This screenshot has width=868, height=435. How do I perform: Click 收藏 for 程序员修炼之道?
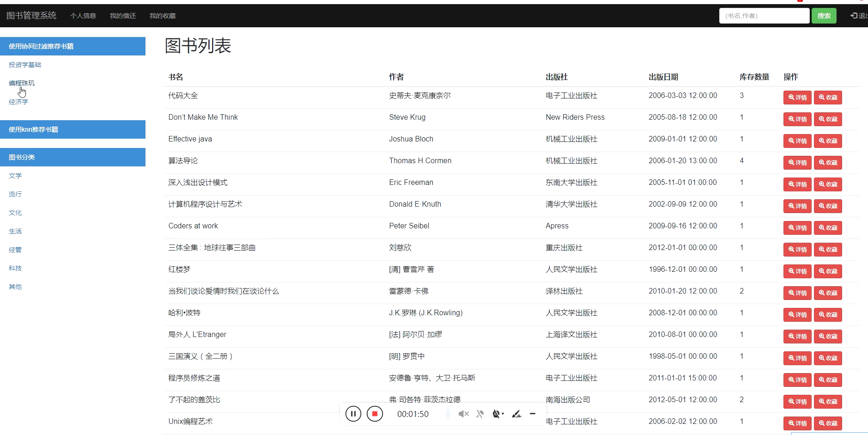click(x=828, y=380)
